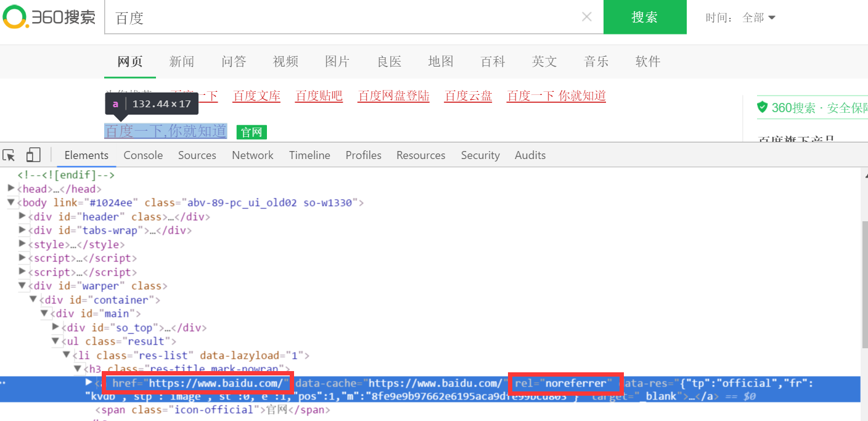
Task: Collapse the div id="warper" node
Action: tap(23, 285)
